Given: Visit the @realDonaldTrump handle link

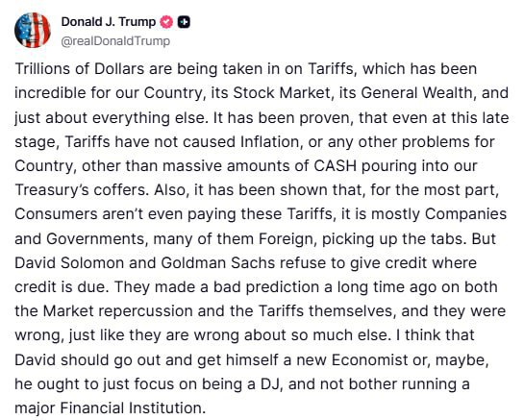Looking at the screenshot, I should pyautogui.click(x=115, y=41).
